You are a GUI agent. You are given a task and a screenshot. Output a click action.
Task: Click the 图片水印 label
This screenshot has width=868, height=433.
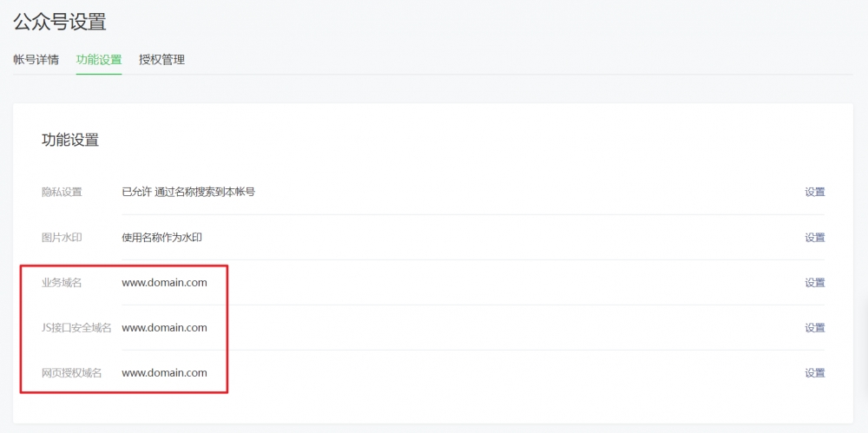[62, 238]
